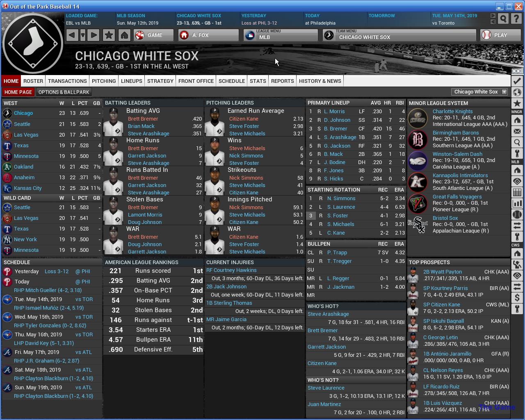Click the Earned Run Average leader player photo
Screen dimensions: 525x420
[x=215, y=122]
